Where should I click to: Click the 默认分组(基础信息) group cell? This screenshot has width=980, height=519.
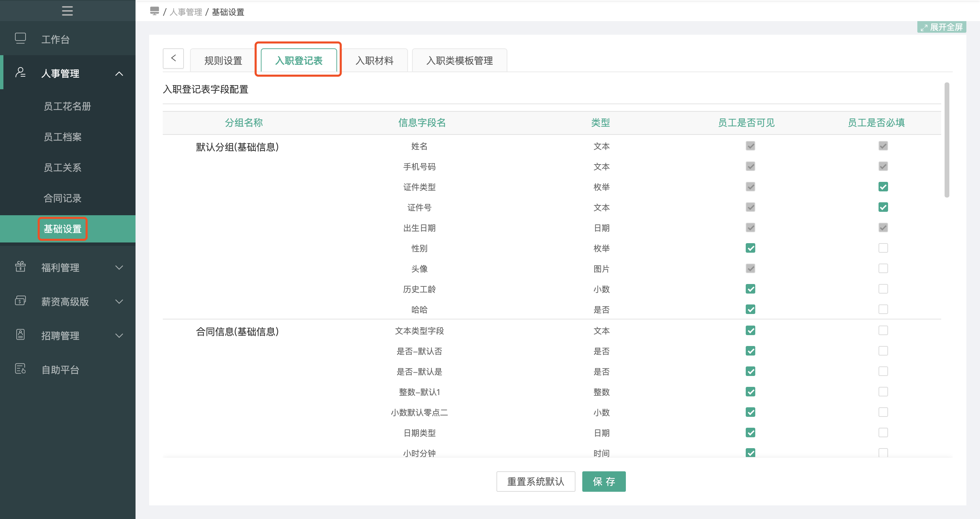coord(237,147)
